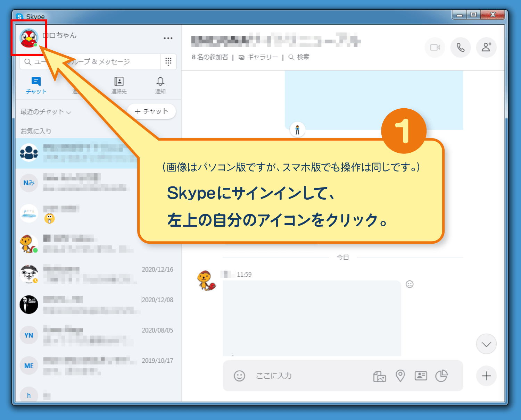Minimize the Skype window
The width and height of the screenshot is (521, 420).
(x=460, y=15)
